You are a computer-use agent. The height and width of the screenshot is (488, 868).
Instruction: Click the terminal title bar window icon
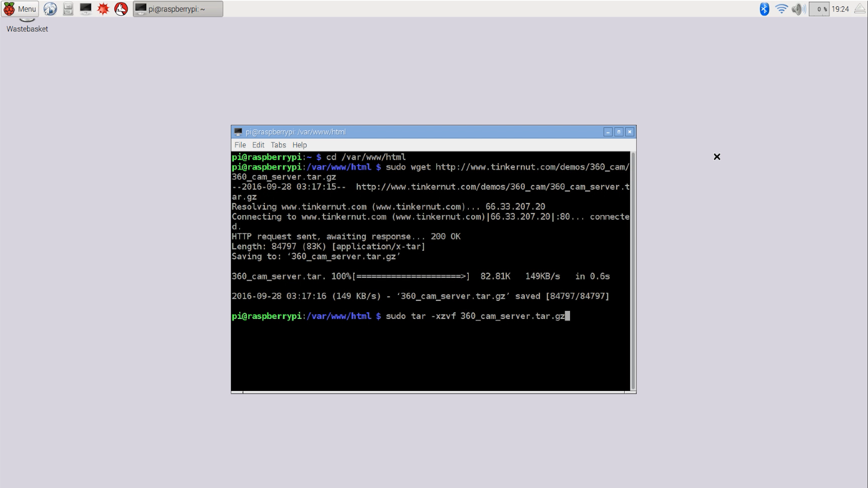click(238, 132)
